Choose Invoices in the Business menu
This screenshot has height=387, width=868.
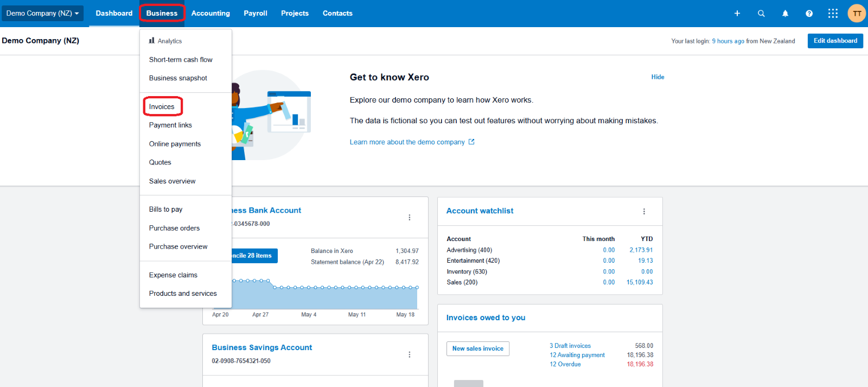point(186,107)
